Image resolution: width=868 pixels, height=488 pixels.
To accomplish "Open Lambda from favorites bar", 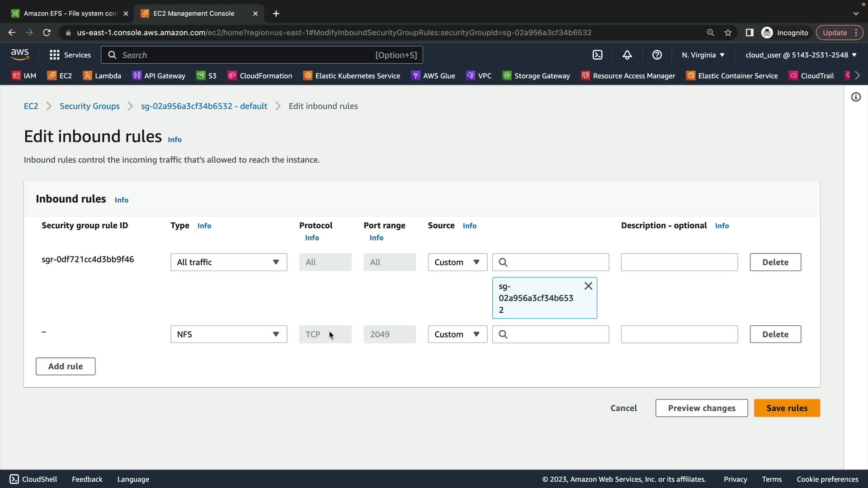I will 102,75.
